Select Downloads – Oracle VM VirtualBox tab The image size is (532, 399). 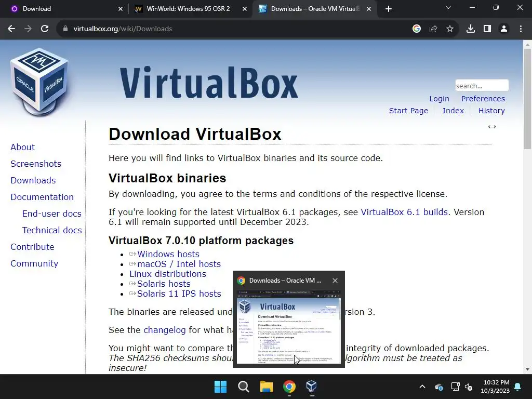[x=314, y=9]
